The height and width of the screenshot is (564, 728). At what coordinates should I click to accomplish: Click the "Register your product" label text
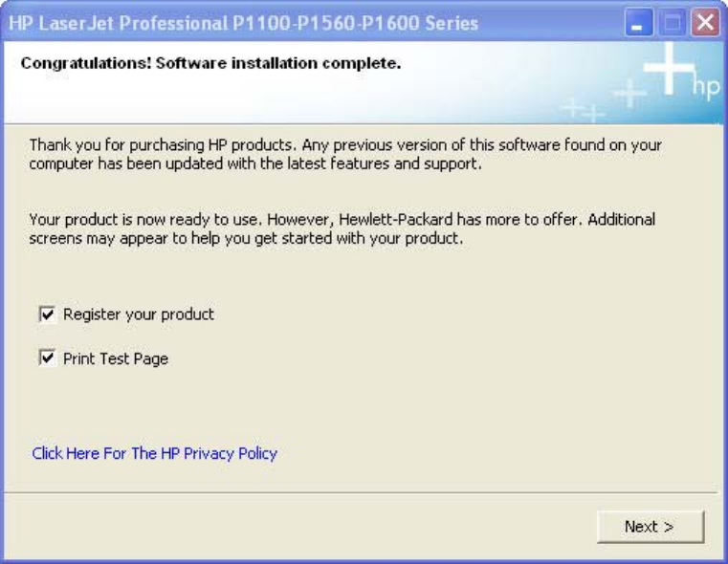click(139, 314)
